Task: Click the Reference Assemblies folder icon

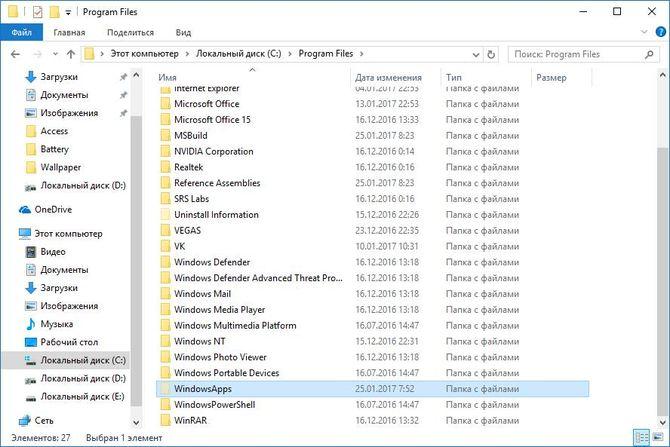Action: [165, 183]
